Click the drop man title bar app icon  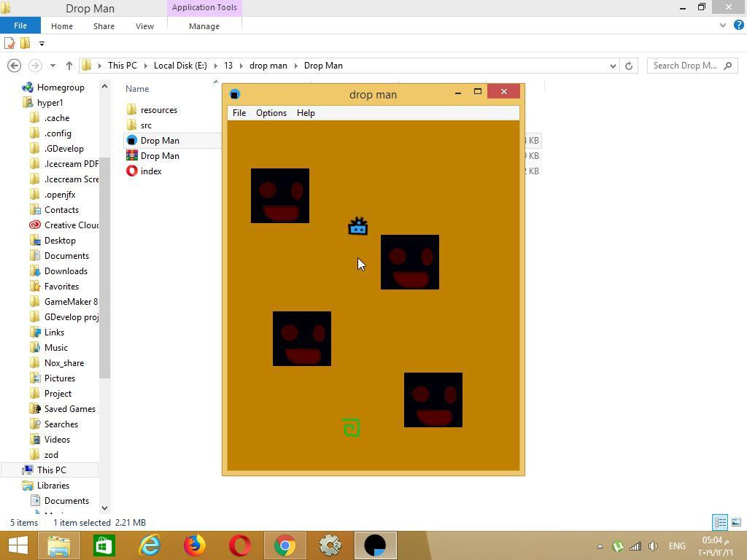(234, 94)
